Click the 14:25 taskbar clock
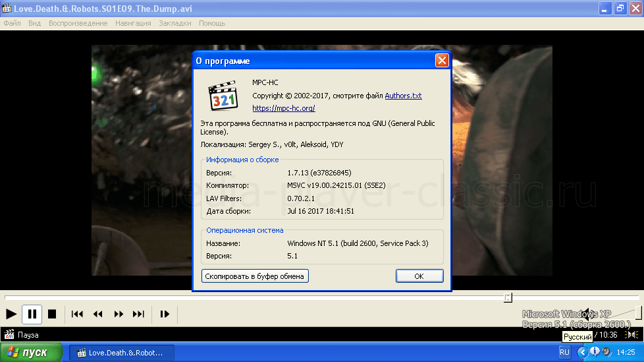The image size is (644, 362). (626, 352)
